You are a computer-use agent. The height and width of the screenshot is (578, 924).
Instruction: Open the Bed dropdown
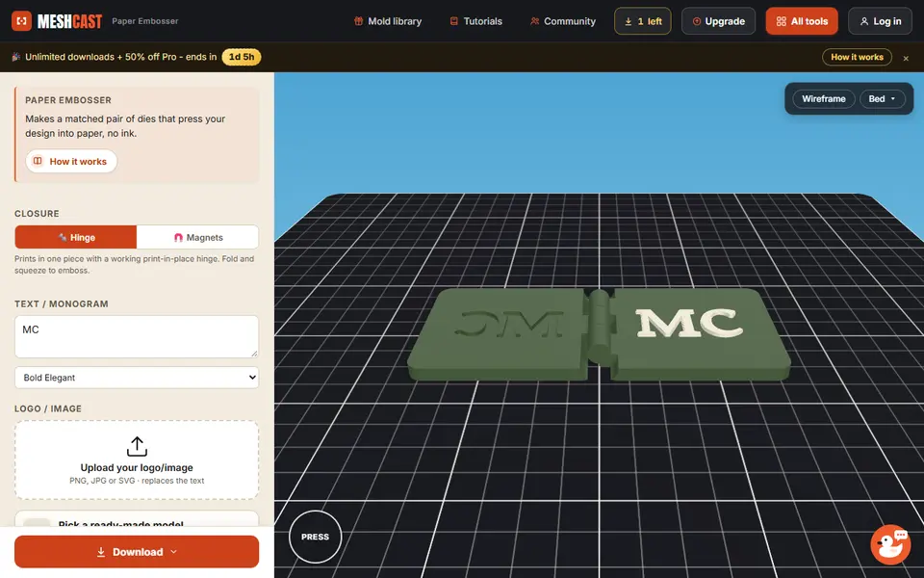click(x=883, y=98)
